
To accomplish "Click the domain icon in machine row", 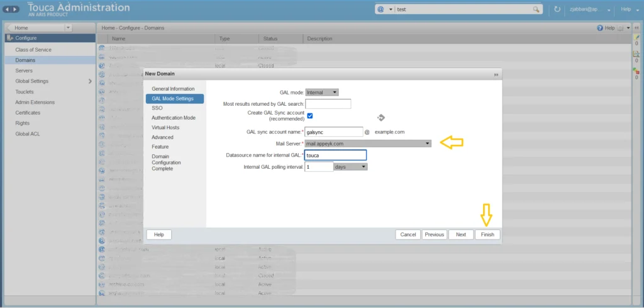I will (x=101, y=284).
